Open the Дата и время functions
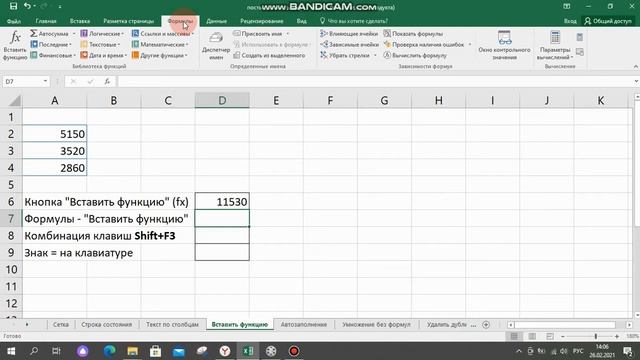The width and height of the screenshot is (640, 360). click(104, 55)
